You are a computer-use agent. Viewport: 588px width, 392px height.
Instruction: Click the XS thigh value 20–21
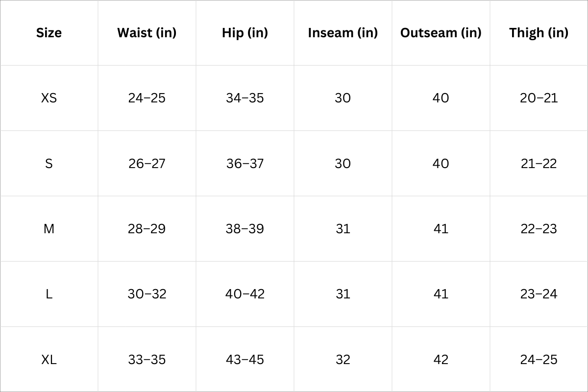point(539,98)
